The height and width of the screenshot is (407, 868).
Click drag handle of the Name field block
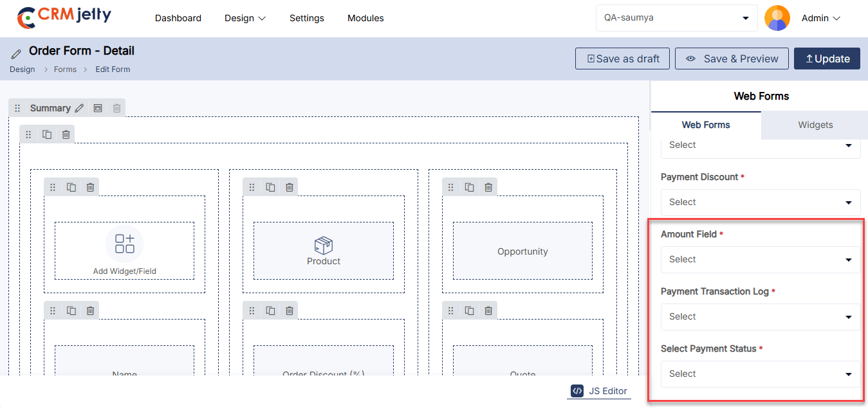(53, 311)
